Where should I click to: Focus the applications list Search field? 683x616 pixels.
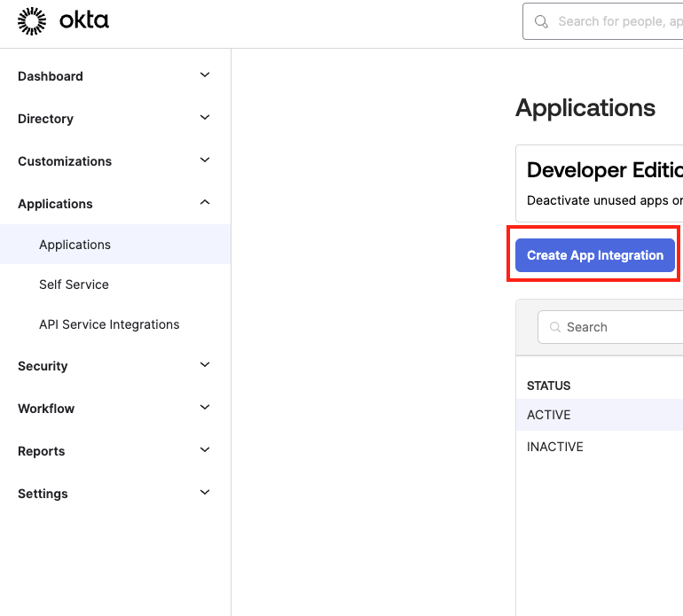coord(610,327)
